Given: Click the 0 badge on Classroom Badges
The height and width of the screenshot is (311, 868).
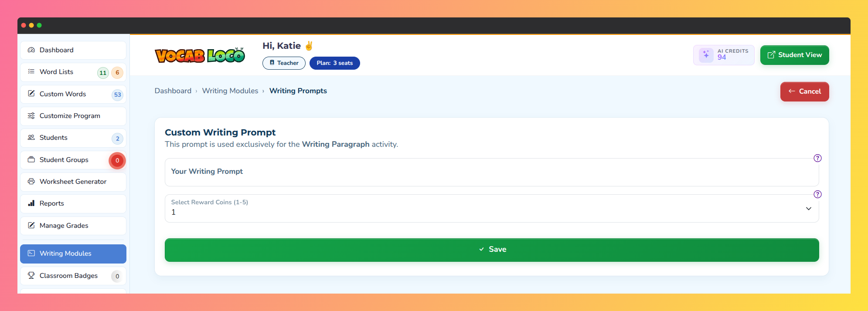Looking at the screenshot, I should (x=117, y=276).
